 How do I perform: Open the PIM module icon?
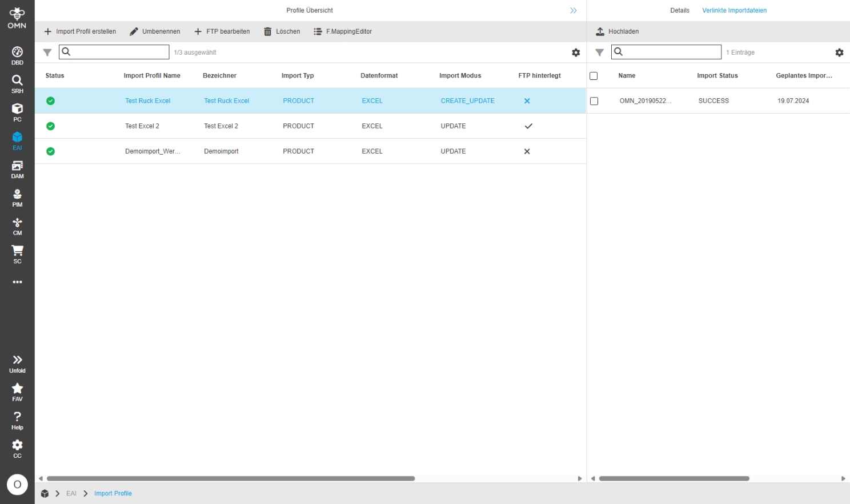[17, 197]
